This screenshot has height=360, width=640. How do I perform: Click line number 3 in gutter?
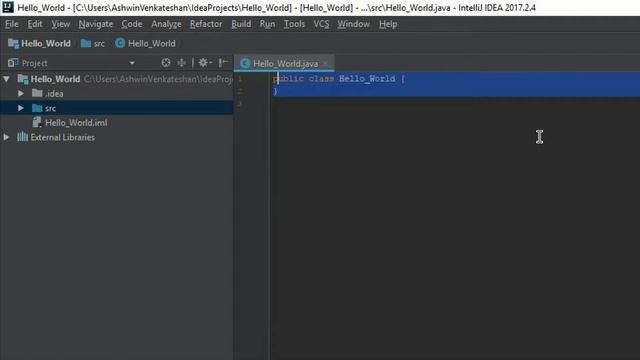point(240,104)
